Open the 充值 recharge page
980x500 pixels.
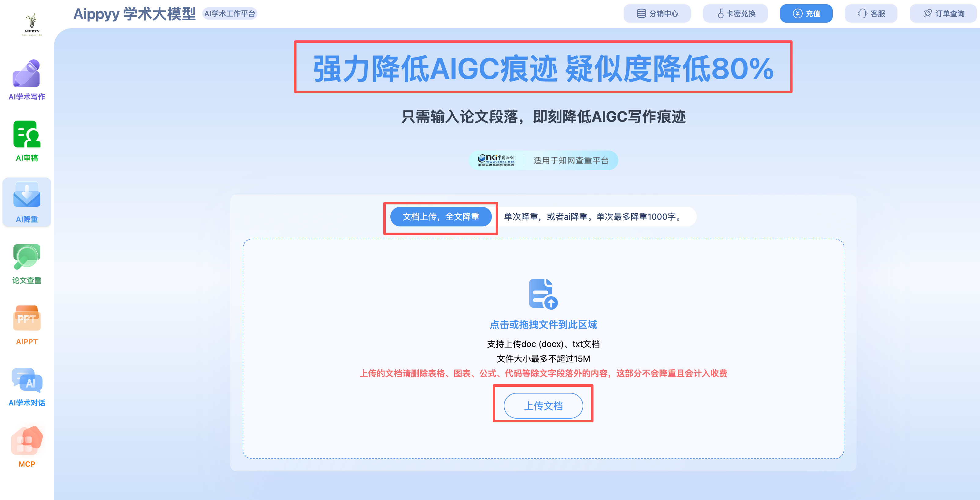click(806, 13)
